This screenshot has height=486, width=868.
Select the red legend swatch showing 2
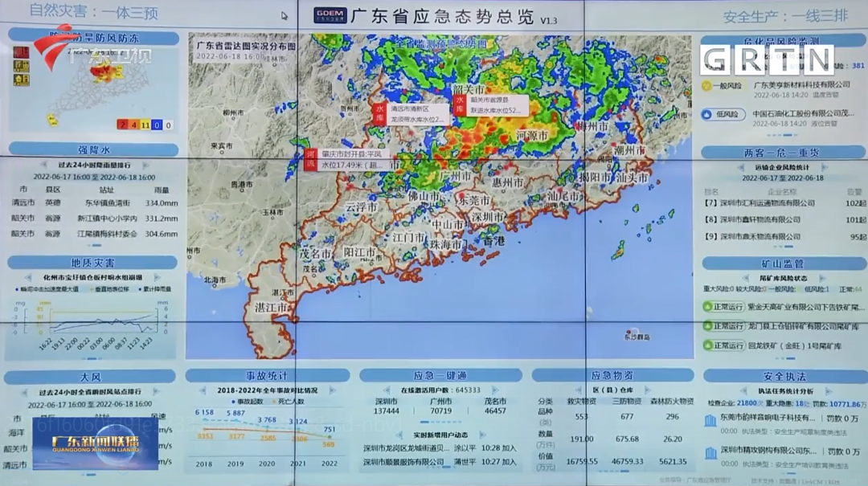click(x=122, y=125)
